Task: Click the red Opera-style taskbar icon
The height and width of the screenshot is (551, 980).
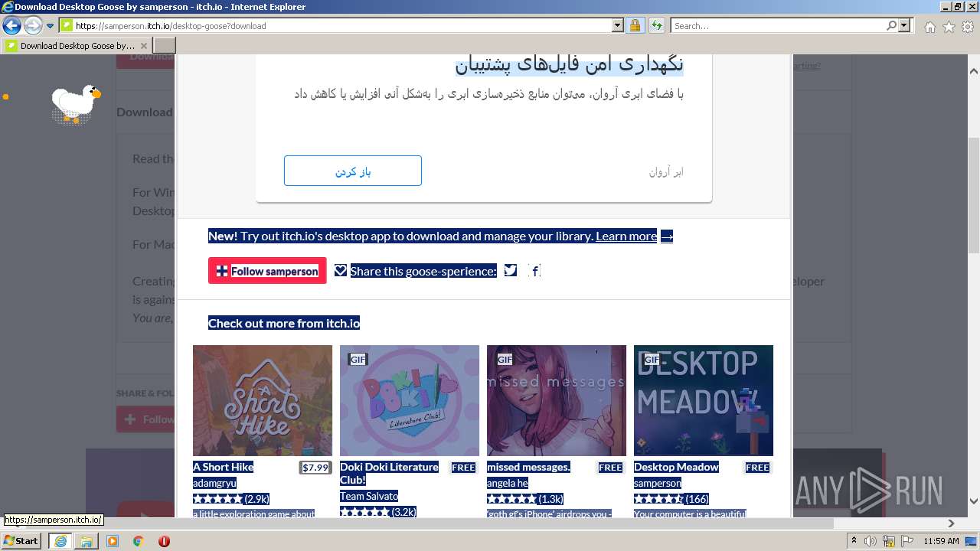Action: tap(164, 540)
